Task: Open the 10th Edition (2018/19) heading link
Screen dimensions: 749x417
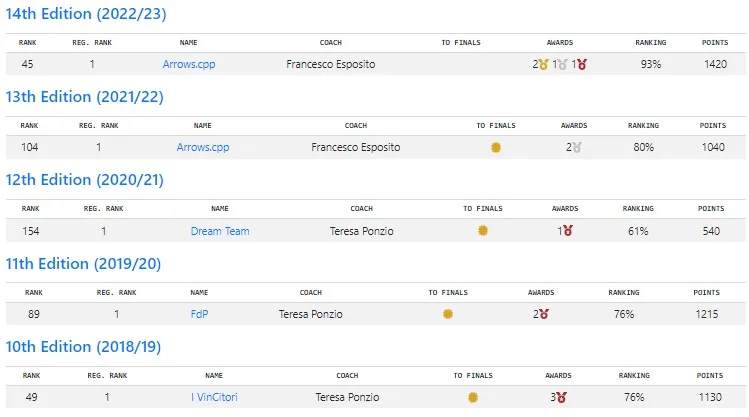Action: (83, 347)
